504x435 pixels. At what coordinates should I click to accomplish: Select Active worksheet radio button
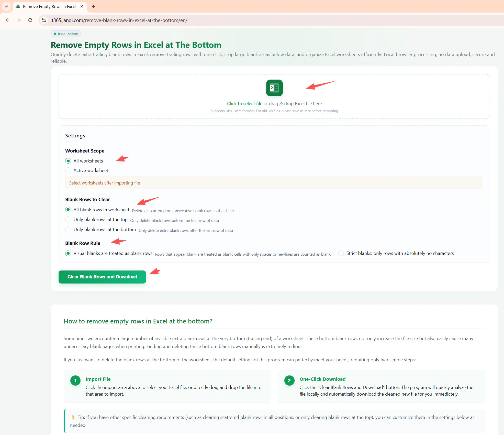coord(68,170)
